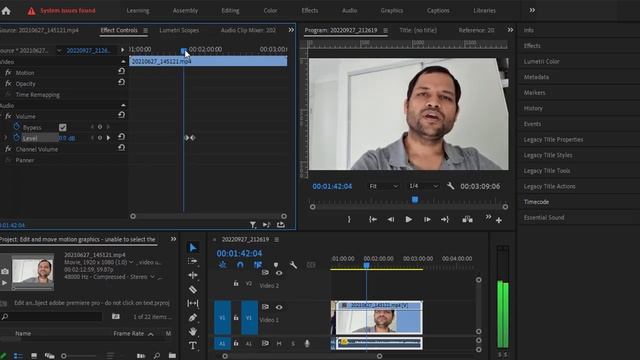The image size is (640, 360).
Task: Click the Home icon
Action: tap(6, 11)
